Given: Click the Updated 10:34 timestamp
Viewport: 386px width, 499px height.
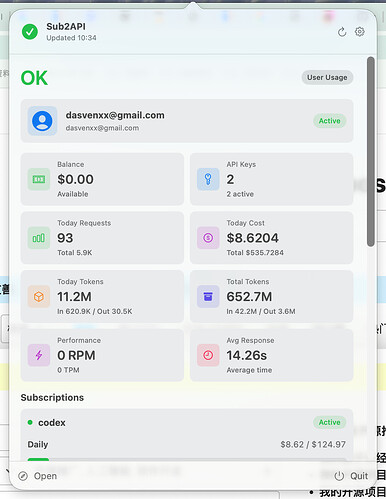Looking at the screenshot, I should click(x=71, y=38).
